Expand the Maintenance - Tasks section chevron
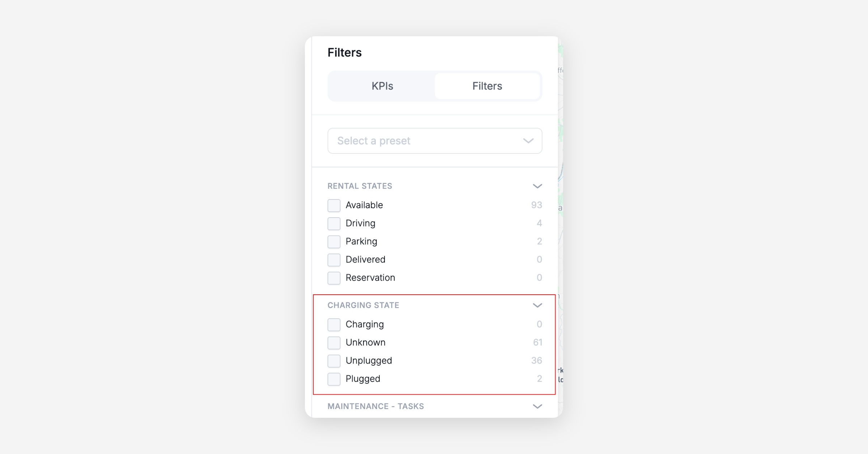Screen dimensions: 868x454 pyautogui.click(x=537, y=406)
